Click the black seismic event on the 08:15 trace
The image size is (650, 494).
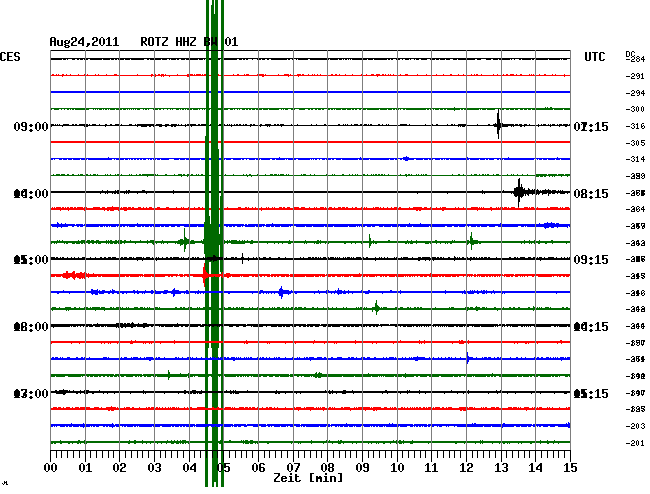click(x=520, y=192)
